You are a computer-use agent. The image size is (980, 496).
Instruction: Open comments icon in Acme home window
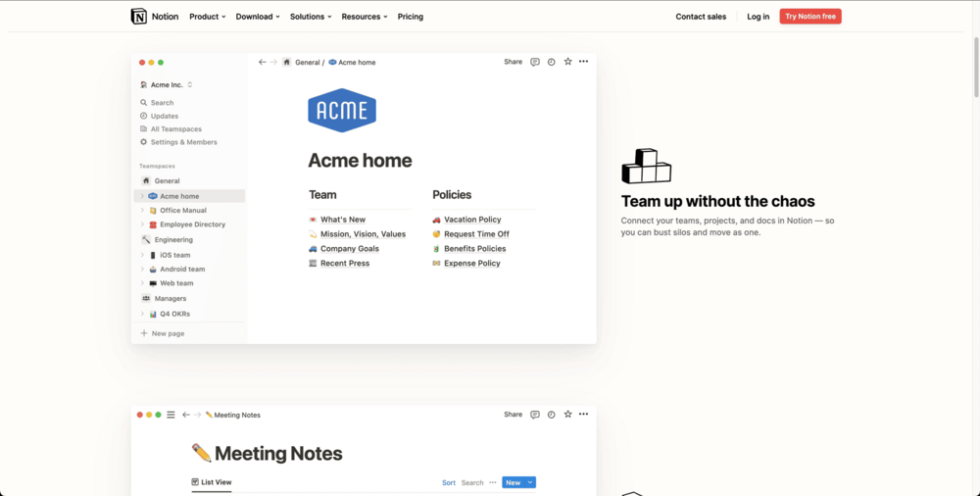pyautogui.click(x=535, y=62)
